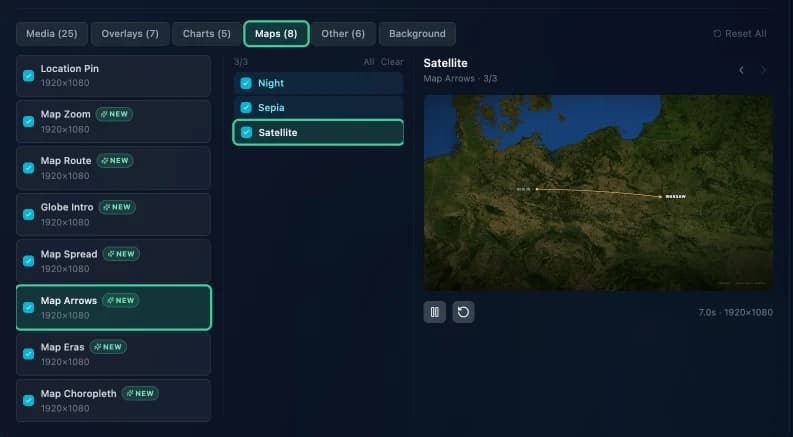Click the satellite map preview image

598,193
